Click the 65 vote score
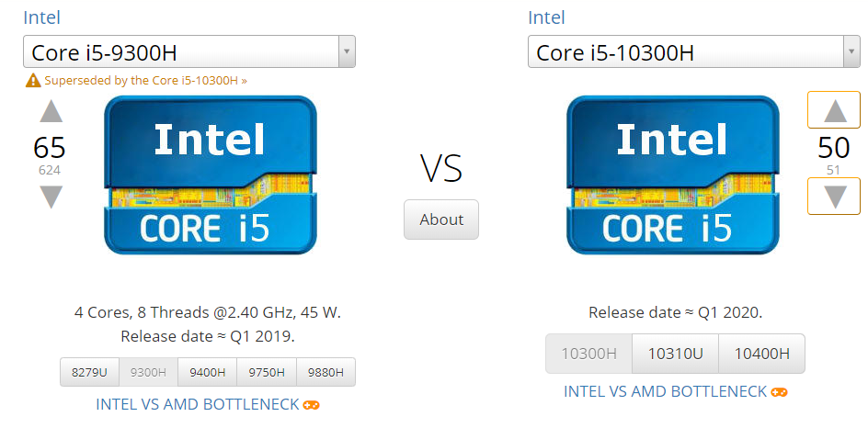Image resolution: width=868 pixels, height=428 pixels. click(x=50, y=148)
